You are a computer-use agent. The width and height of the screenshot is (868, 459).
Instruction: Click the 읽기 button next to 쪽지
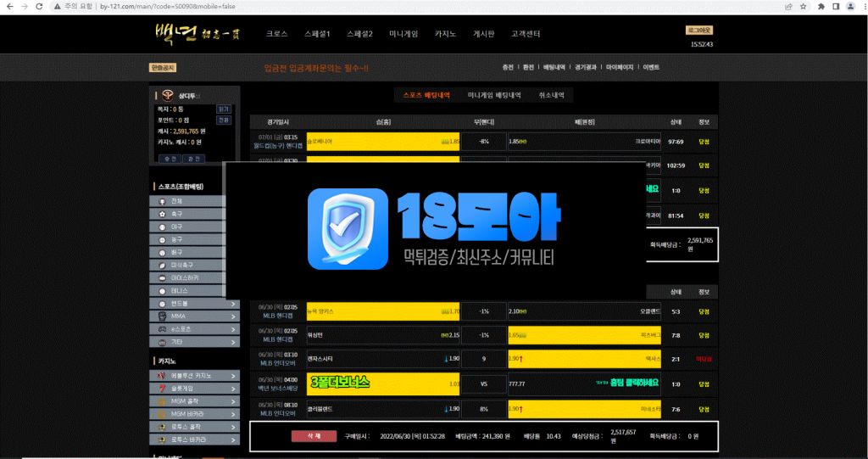point(224,109)
